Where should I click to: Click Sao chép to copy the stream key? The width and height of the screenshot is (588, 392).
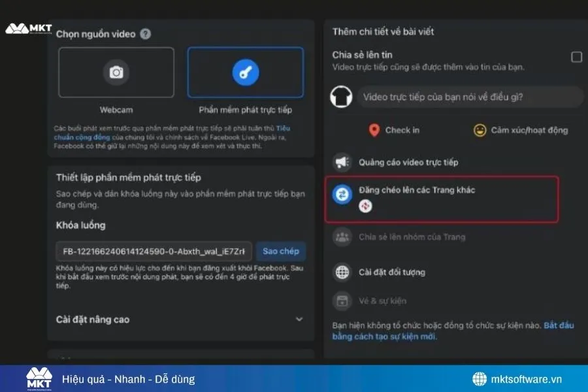click(281, 251)
